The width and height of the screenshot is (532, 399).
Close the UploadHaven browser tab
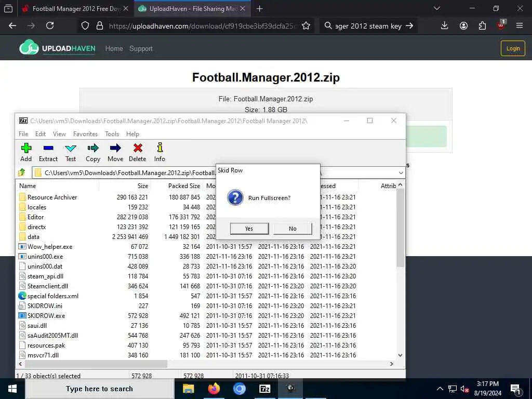(243, 9)
